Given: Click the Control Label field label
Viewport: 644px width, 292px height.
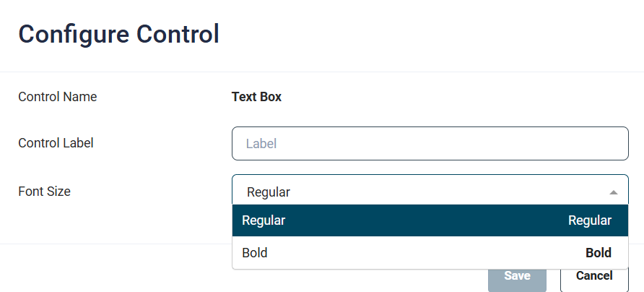Looking at the screenshot, I should [x=56, y=143].
